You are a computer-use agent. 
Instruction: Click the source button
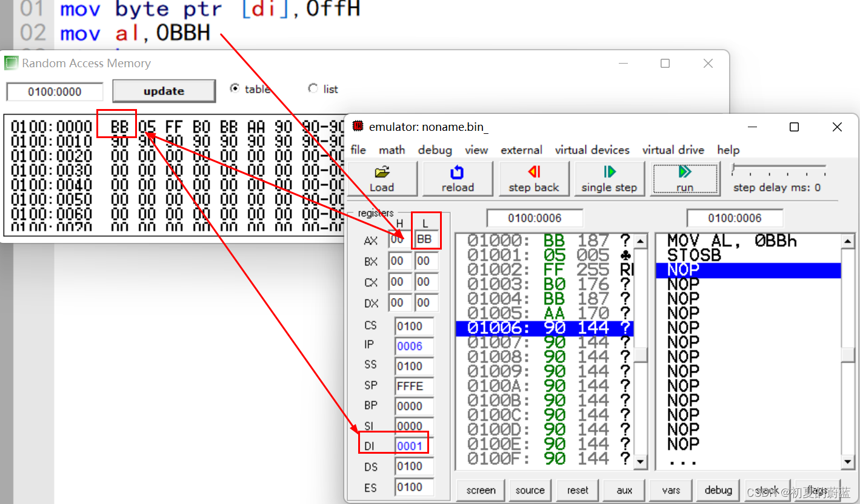(x=530, y=490)
